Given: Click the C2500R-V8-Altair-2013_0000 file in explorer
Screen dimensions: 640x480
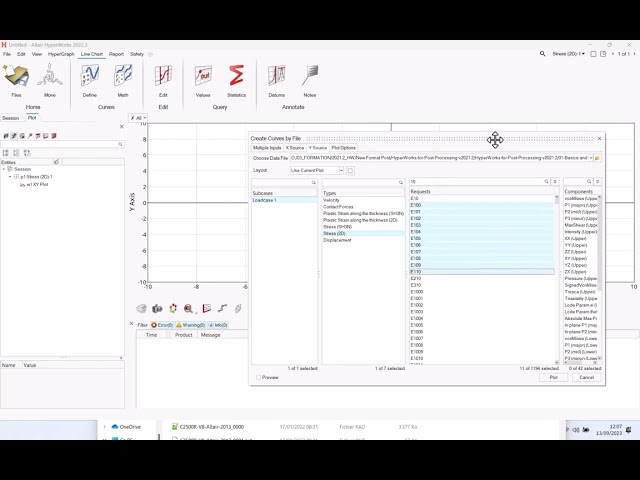Looking at the screenshot, I should tap(211, 427).
